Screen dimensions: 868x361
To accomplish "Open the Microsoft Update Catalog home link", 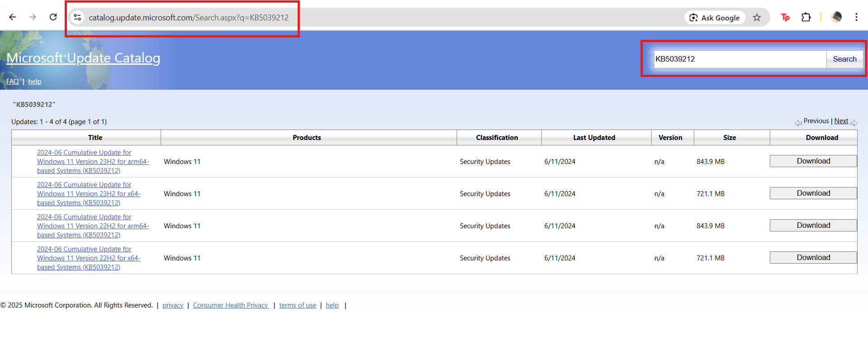I will 83,58.
